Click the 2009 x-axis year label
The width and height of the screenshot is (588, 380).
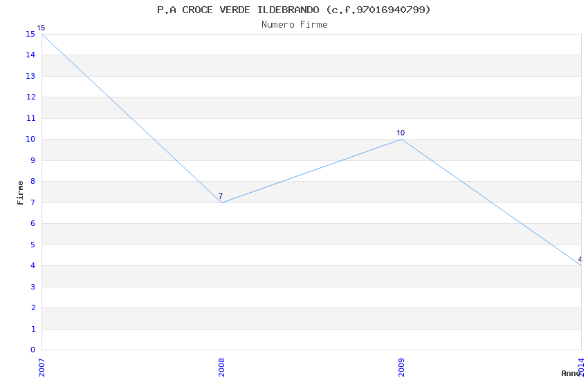pyautogui.click(x=401, y=368)
